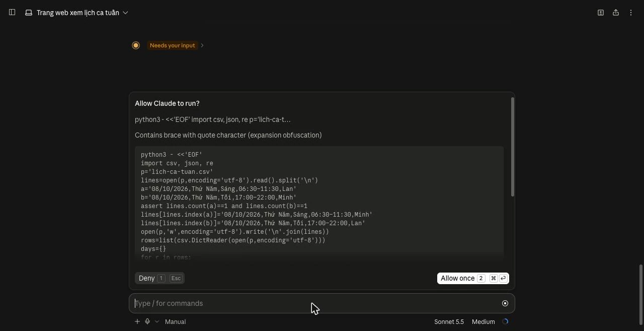
Task: Click code line starting 'rows=list(csv.DictReader'
Action: click(233, 240)
